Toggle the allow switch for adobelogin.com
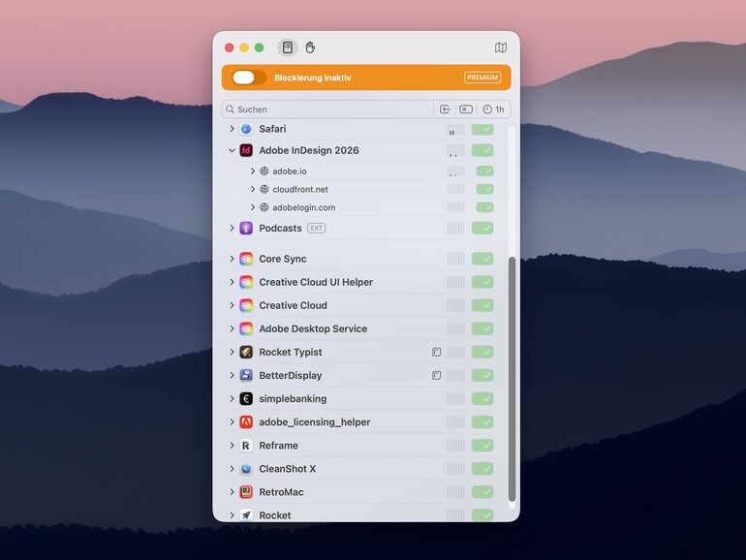The height and width of the screenshot is (560, 746). coord(484,207)
